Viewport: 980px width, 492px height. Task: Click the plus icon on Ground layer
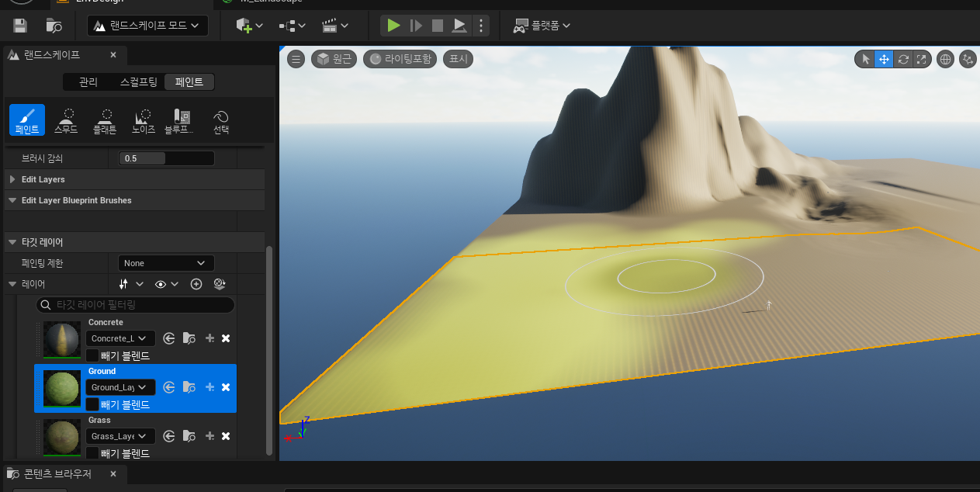coord(210,387)
